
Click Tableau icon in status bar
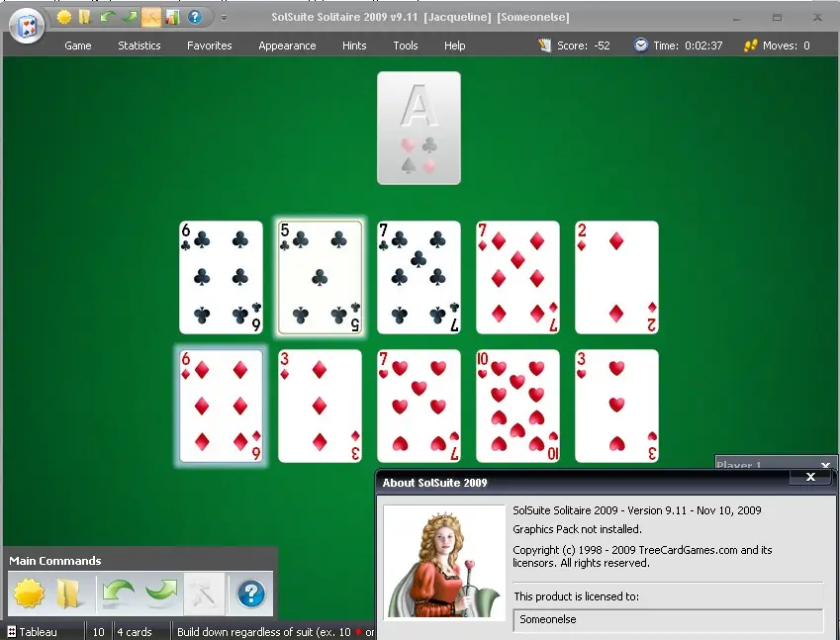point(11,632)
